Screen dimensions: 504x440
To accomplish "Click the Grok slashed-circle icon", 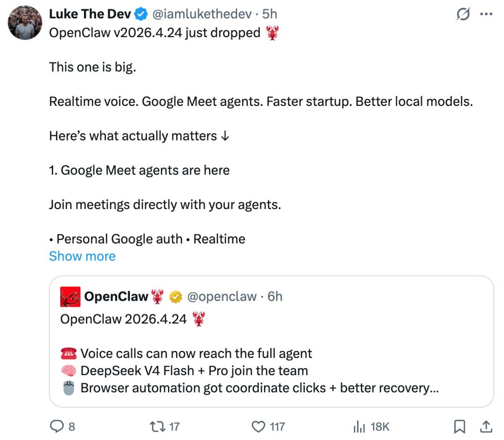I will click(x=463, y=14).
